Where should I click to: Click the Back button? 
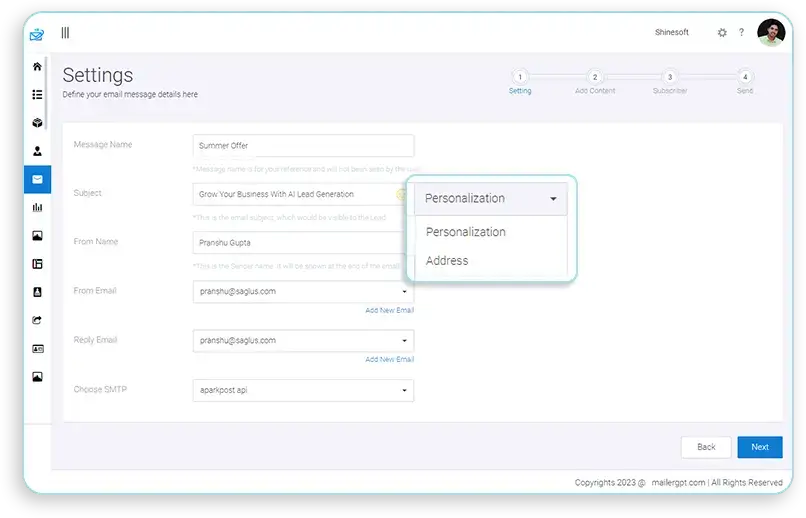click(x=706, y=447)
